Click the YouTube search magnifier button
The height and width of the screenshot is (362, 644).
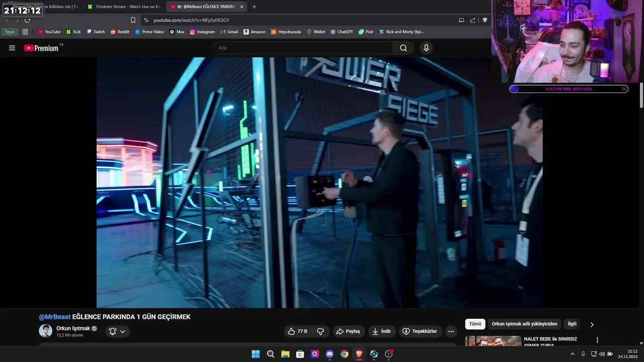click(x=404, y=48)
